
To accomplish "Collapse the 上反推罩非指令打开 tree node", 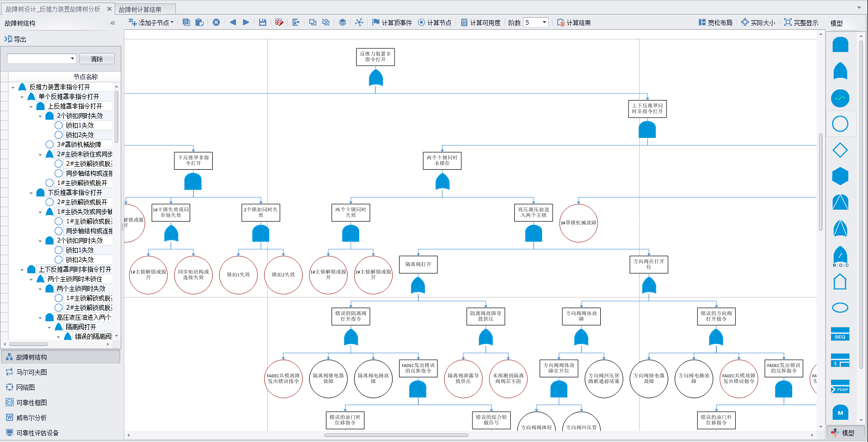I will pyautogui.click(x=31, y=107).
